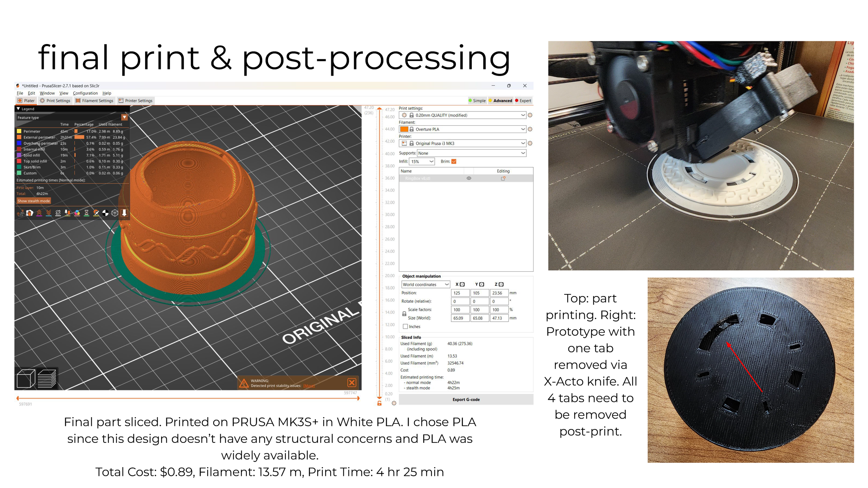
Task: Toggle color changes icon in preview toolbar
Action: click(77, 213)
